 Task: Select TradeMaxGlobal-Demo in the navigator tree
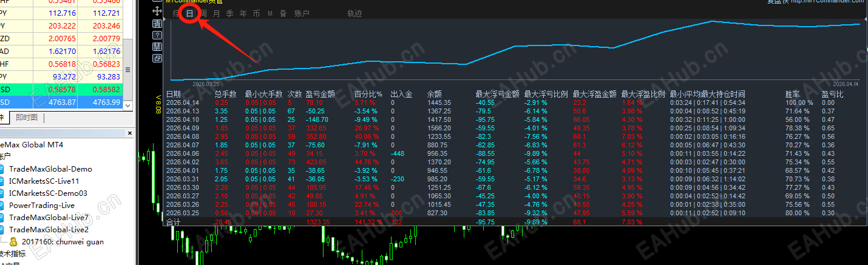point(50,169)
